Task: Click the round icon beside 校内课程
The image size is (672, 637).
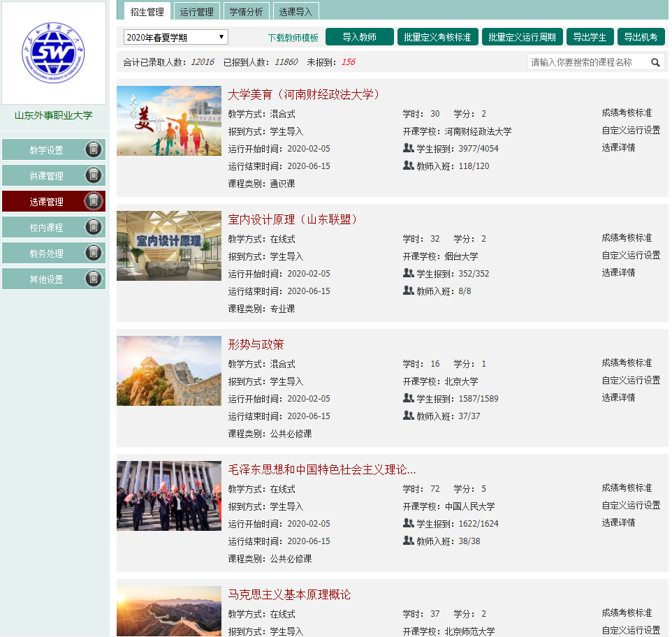Action: pos(94,227)
